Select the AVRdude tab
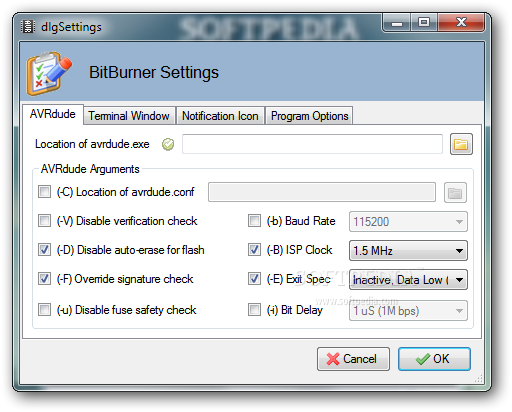 (53, 114)
